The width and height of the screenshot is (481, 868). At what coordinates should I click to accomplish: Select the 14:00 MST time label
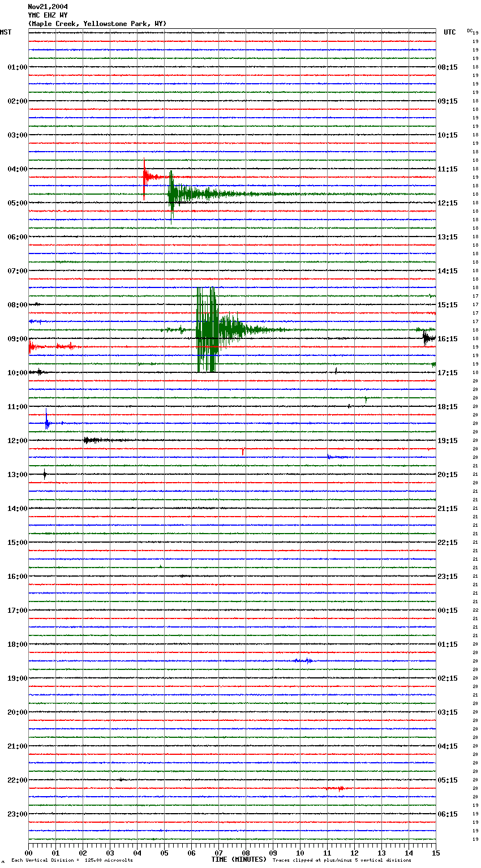[x=18, y=509]
